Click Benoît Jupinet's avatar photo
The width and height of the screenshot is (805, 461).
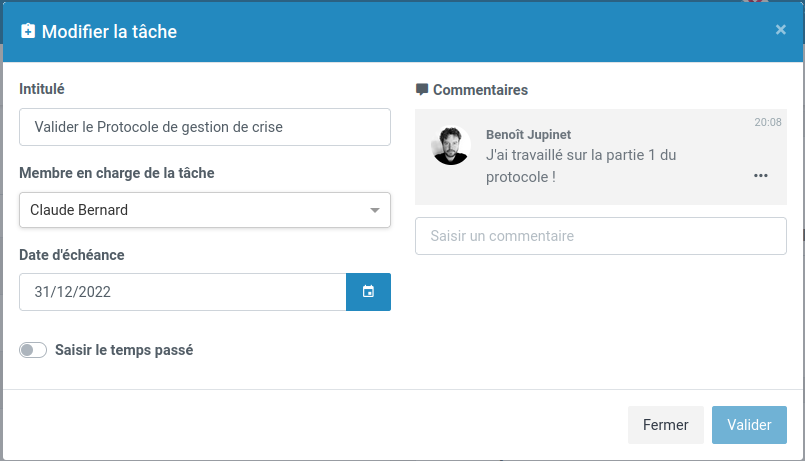click(x=450, y=146)
